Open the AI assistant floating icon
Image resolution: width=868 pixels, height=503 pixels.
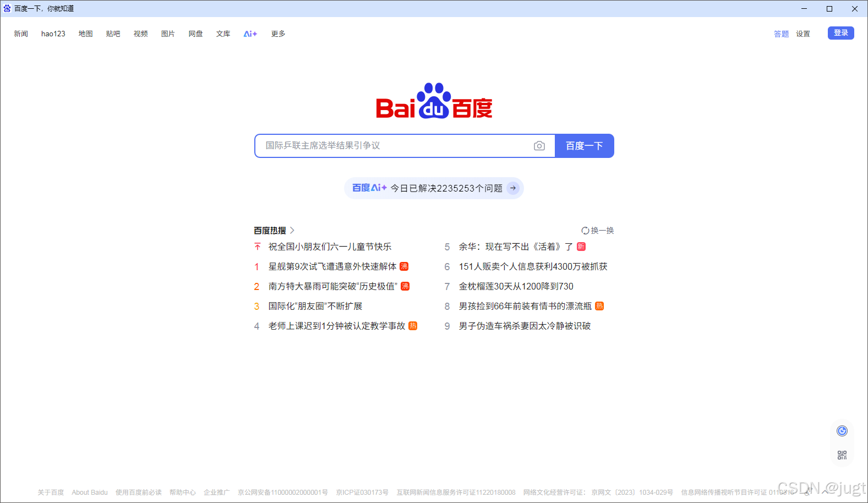point(842,431)
